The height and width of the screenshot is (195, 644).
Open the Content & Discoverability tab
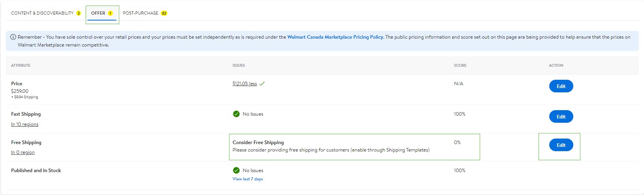[42, 13]
